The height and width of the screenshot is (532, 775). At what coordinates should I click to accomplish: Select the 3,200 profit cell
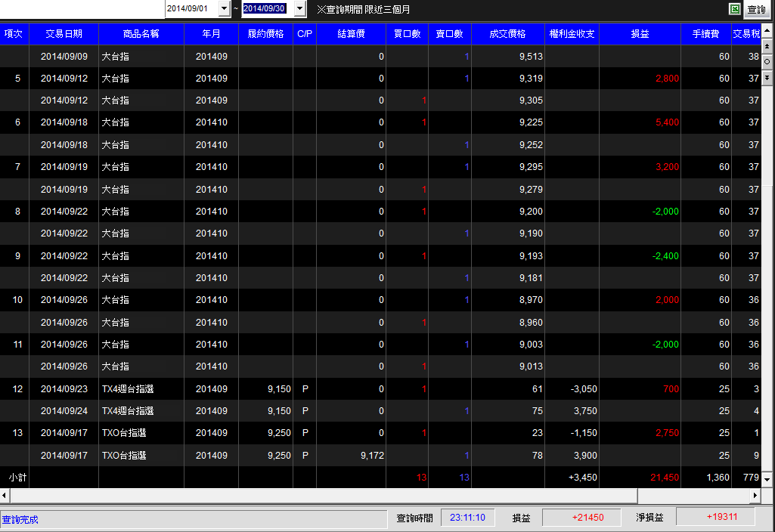click(x=640, y=167)
